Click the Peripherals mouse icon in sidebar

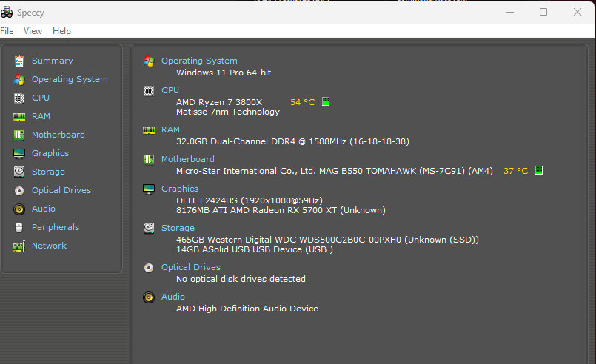pyautogui.click(x=19, y=227)
